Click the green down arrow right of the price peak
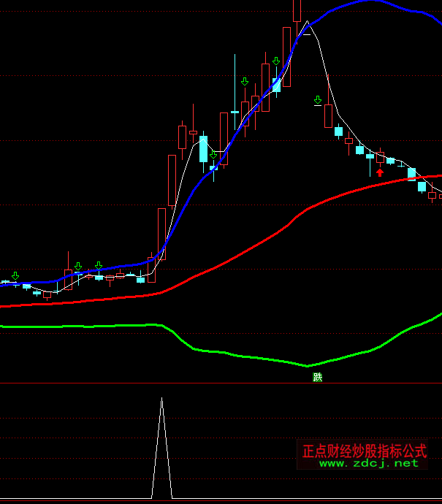The height and width of the screenshot is (504, 442). tap(318, 99)
